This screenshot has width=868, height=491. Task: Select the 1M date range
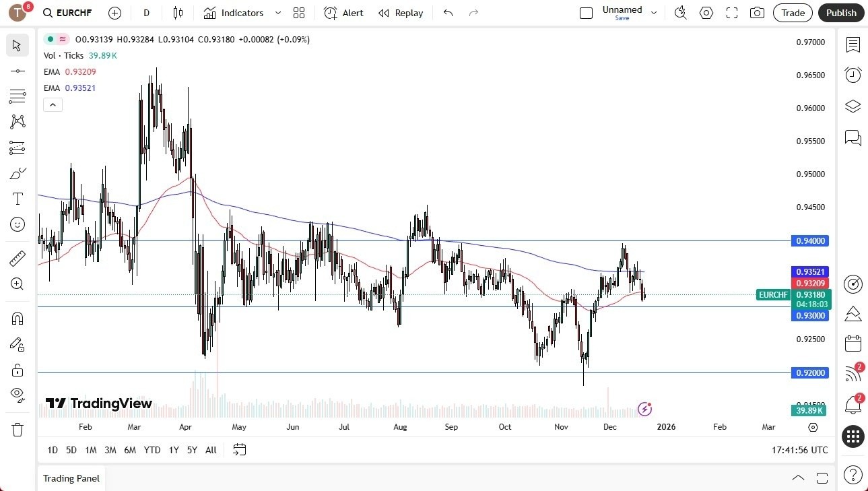91,450
